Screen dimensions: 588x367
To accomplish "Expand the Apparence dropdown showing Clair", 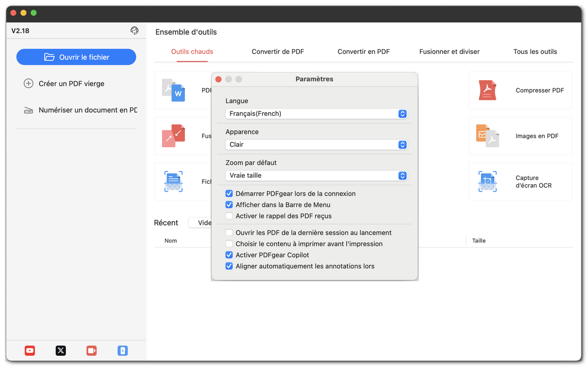I will [316, 145].
